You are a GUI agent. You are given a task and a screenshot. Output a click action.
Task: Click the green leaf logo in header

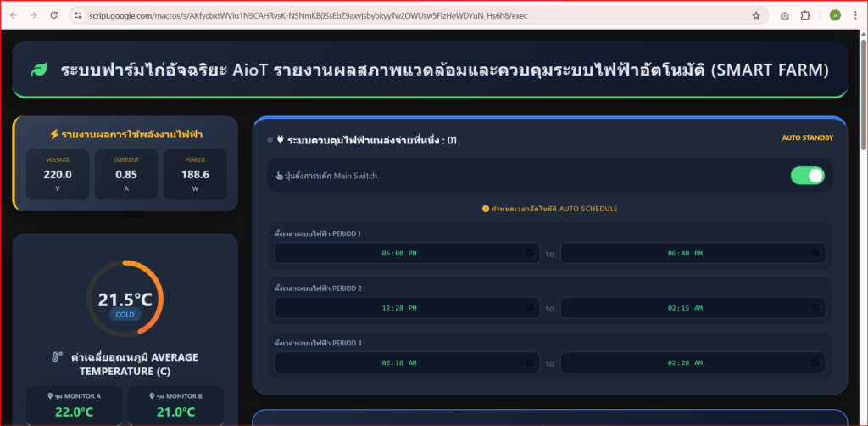click(x=39, y=70)
